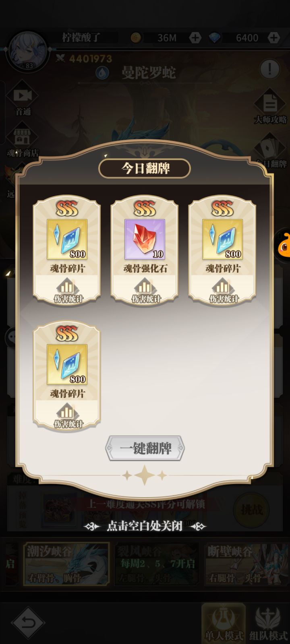Select the first 魂骨碎片 reward icon
The height and width of the screenshot is (644, 290).
pos(67,239)
